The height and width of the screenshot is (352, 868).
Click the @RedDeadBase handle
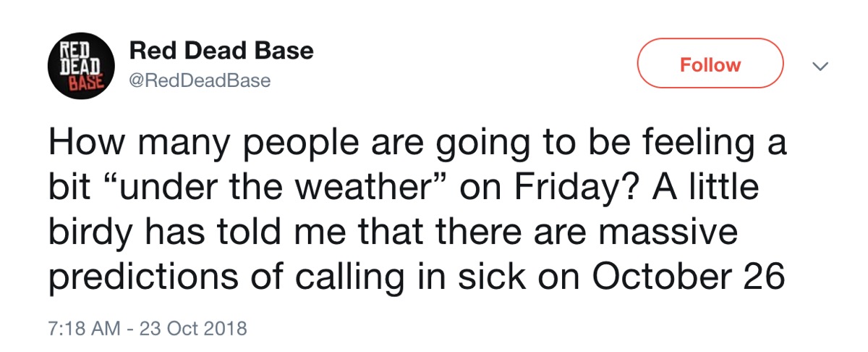[x=199, y=80]
